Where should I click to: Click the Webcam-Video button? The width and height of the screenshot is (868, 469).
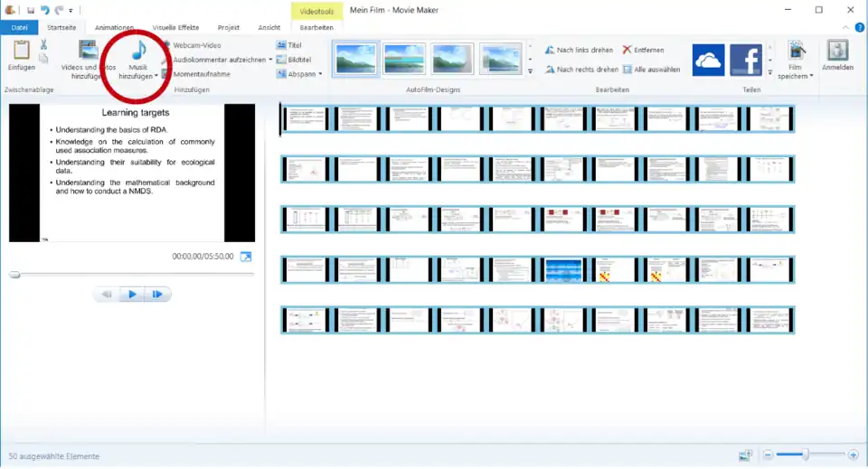coord(195,44)
